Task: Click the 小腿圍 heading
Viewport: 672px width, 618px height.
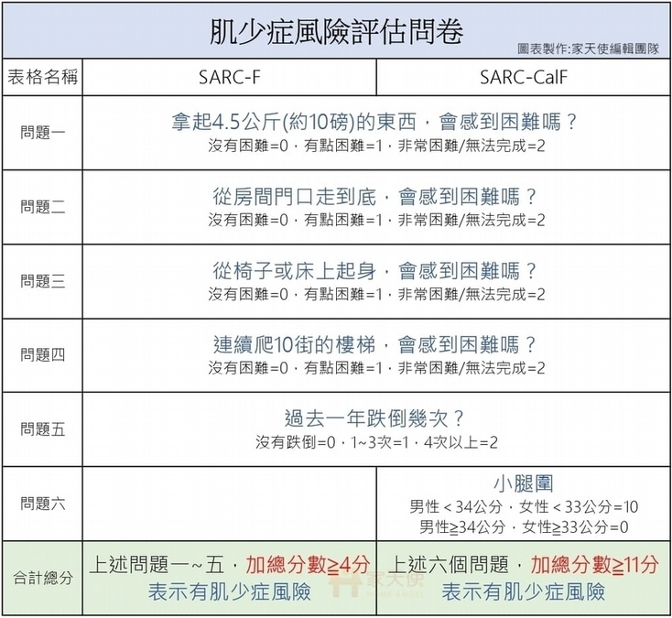Action: [524, 483]
